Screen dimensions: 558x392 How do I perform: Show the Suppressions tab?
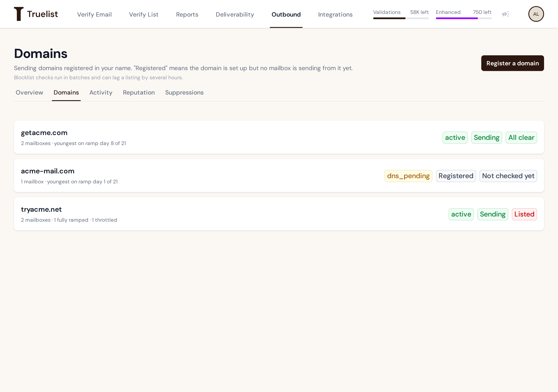(x=184, y=93)
